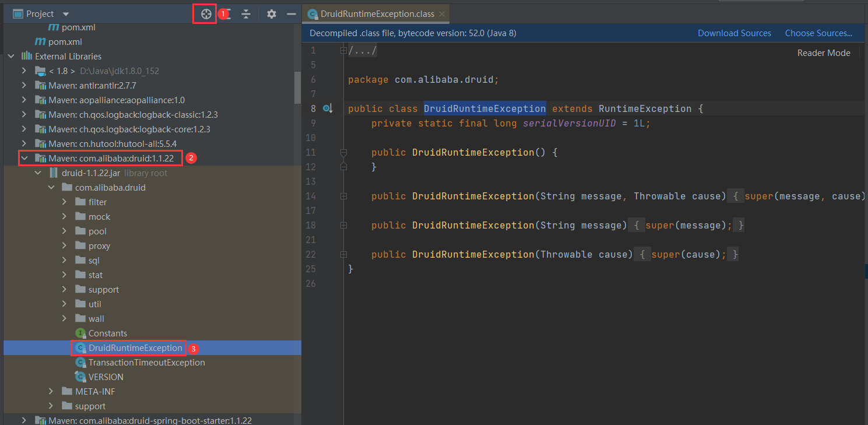
Task: Click the com.alibaba.druid package folder icon
Action: coord(67,188)
